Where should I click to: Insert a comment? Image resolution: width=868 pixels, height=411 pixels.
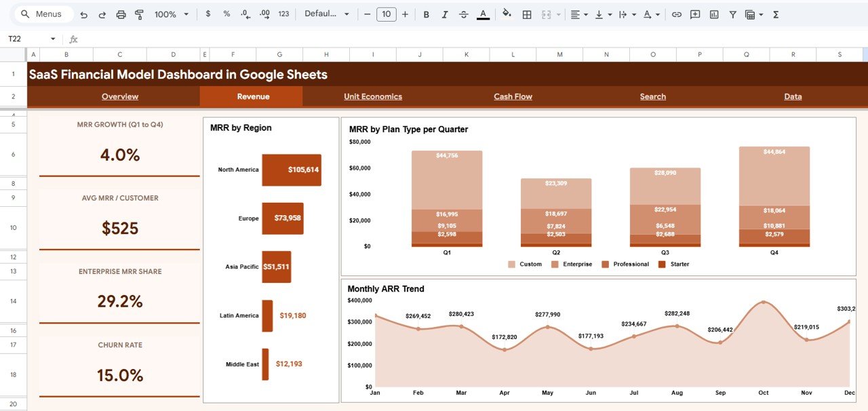click(694, 14)
